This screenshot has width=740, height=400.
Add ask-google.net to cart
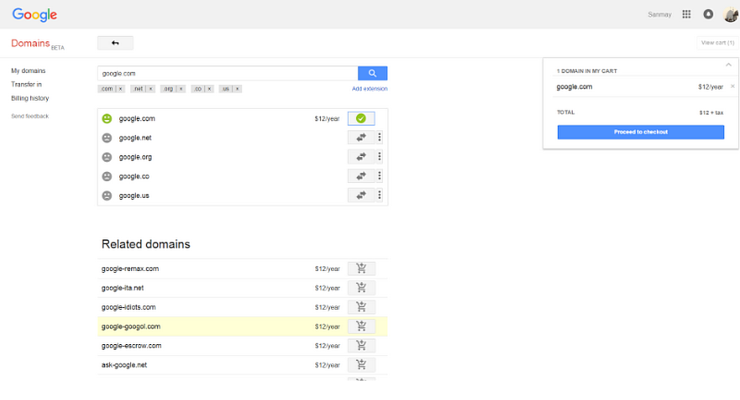tap(361, 365)
